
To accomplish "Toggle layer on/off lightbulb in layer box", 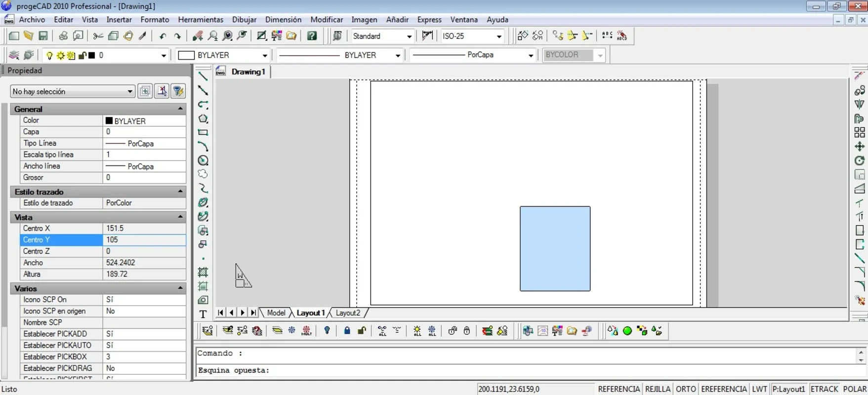I will 49,56.
